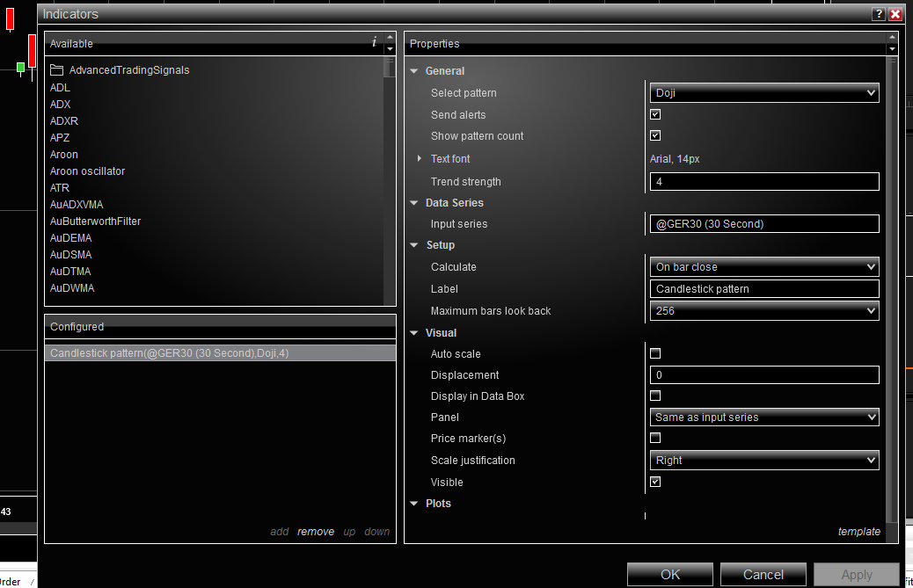Click the Input series field
The height and width of the screenshot is (588, 913).
[x=764, y=224]
